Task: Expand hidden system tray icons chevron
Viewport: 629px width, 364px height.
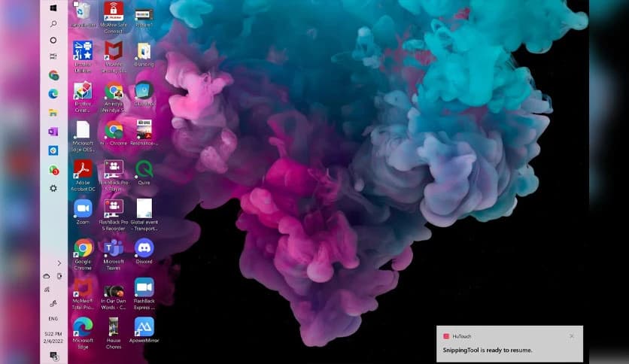Action: [x=59, y=263]
